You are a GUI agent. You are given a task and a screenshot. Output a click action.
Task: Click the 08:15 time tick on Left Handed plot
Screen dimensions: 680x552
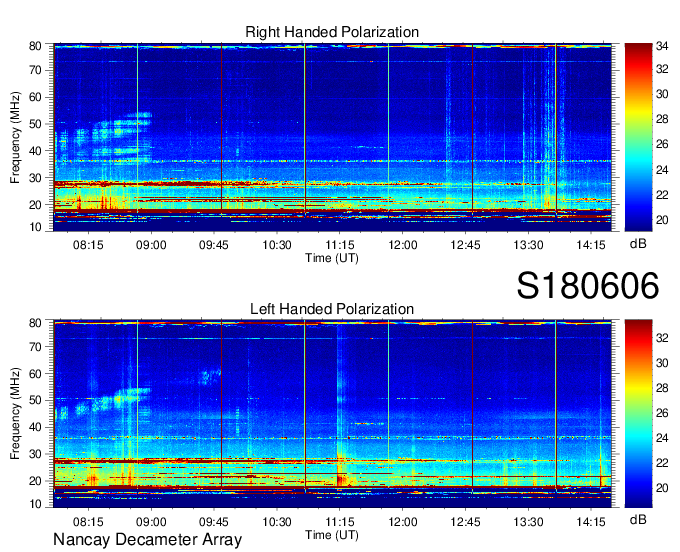(88, 522)
